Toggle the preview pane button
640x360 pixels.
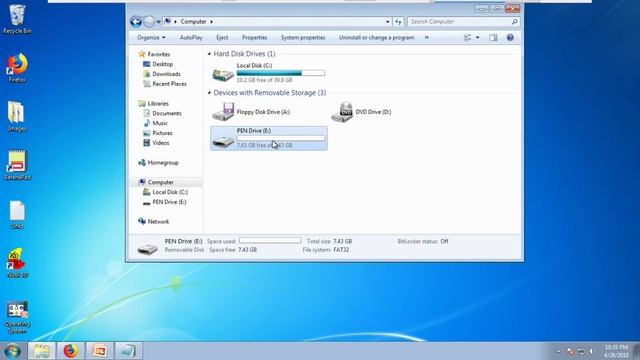[x=493, y=38]
